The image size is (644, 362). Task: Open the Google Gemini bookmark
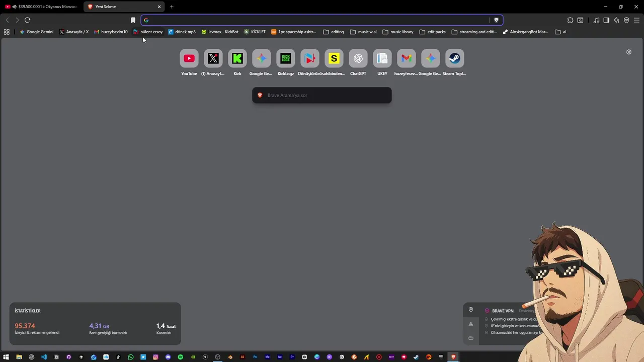pos(36,32)
